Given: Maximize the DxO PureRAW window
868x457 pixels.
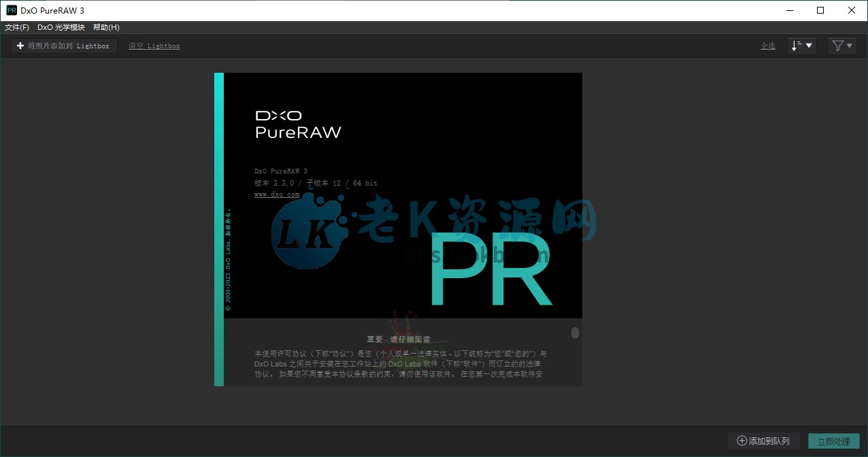Looking at the screenshot, I should click(820, 10).
